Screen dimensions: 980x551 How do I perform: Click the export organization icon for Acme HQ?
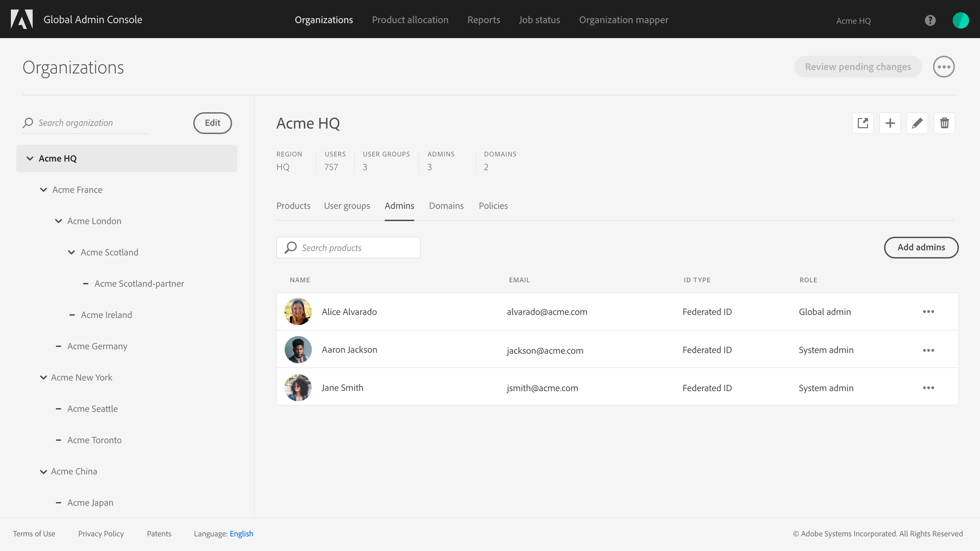[863, 123]
